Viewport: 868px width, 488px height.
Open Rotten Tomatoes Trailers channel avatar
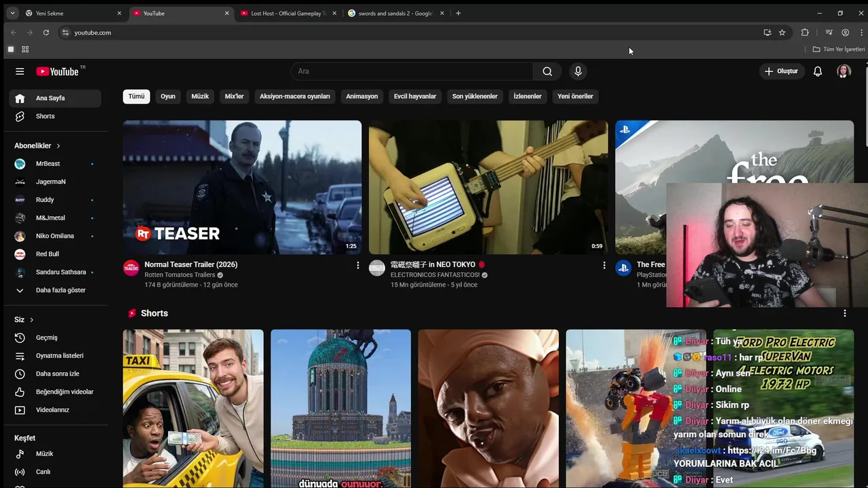[131, 268]
